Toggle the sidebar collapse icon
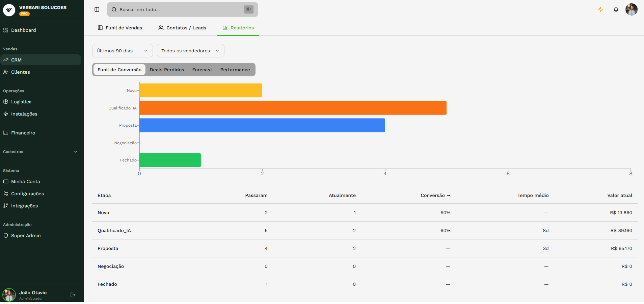This screenshot has width=644, height=304. click(97, 9)
